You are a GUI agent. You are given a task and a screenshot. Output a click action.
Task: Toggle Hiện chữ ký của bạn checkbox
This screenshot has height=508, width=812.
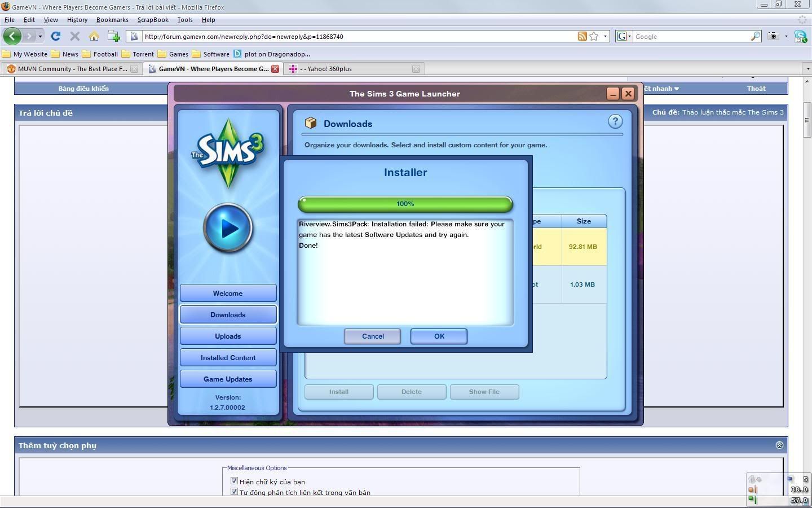point(234,481)
